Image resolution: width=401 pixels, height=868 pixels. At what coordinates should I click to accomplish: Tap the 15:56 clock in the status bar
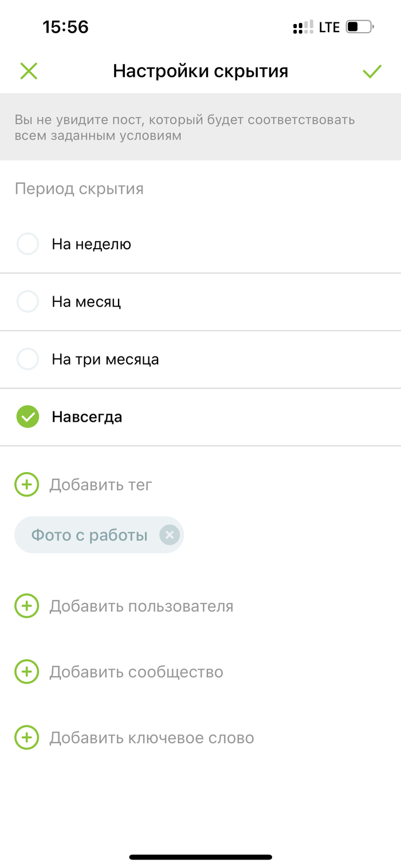[65, 26]
